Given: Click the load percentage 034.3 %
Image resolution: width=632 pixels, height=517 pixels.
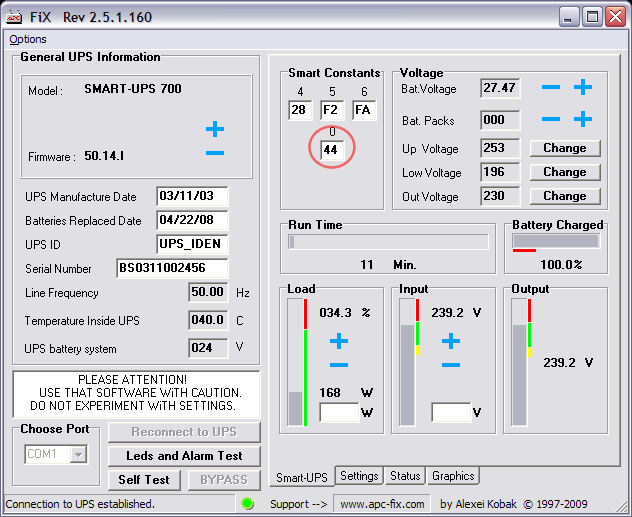Looking at the screenshot, I should [345, 313].
